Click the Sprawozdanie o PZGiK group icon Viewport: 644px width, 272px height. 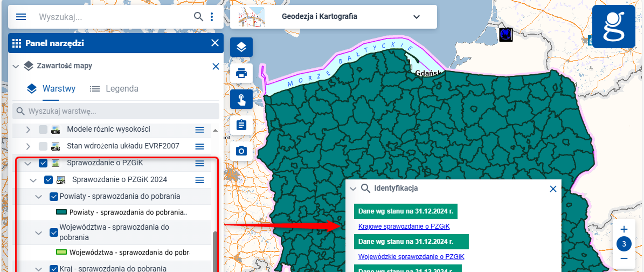[56, 163]
